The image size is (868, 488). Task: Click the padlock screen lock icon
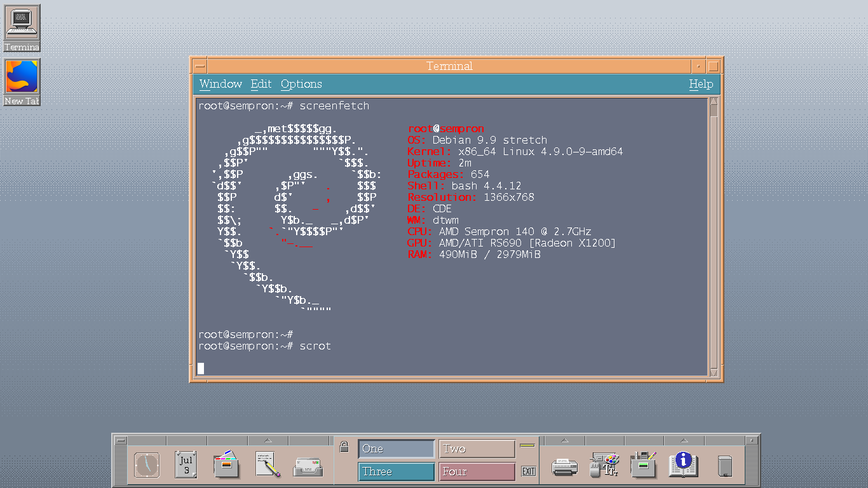click(x=344, y=447)
